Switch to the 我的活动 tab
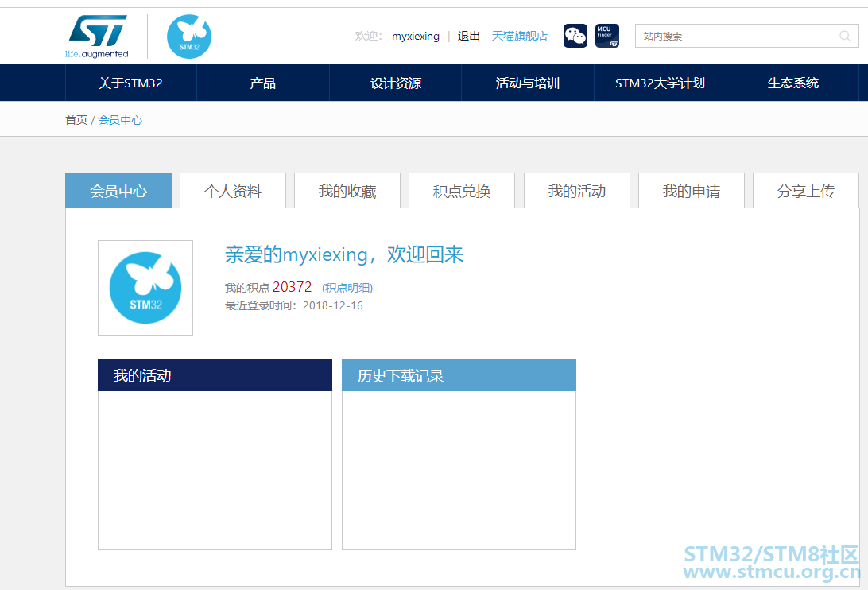The width and height of the screenshot is (868, 590). coord(577,191)
